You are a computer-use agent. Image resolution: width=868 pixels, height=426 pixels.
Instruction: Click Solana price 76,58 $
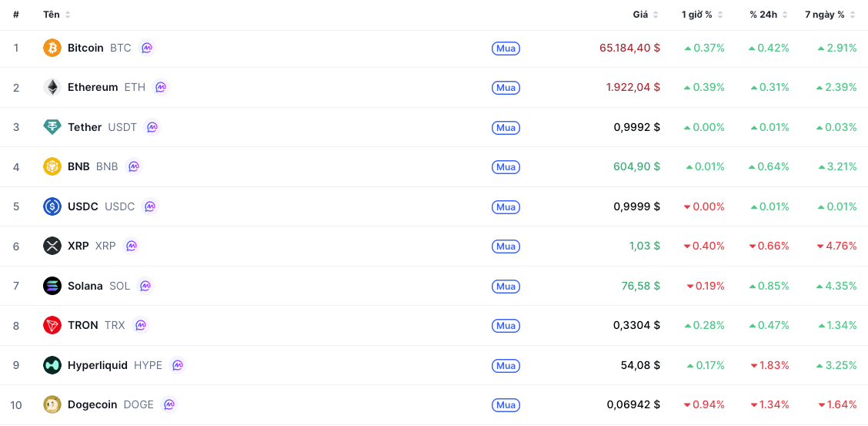tap(640, 286)
